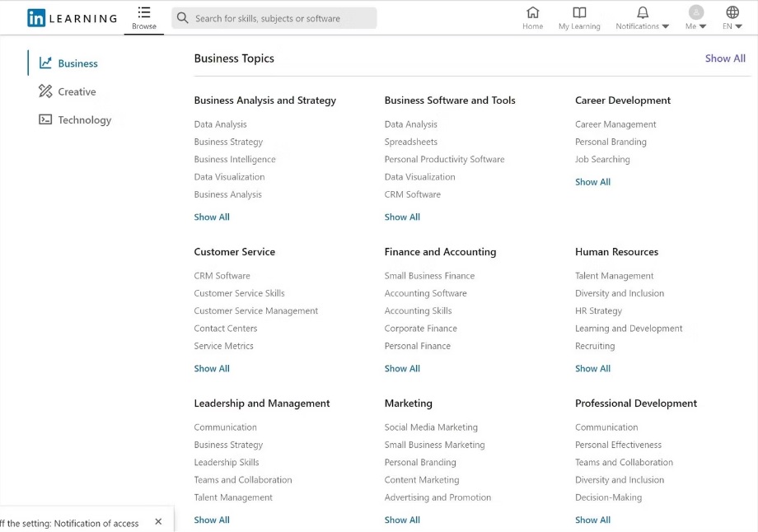Open Personal Productivity Software topic
The height and width of the screenshot is (532, 758).
[x=444, y=160]
